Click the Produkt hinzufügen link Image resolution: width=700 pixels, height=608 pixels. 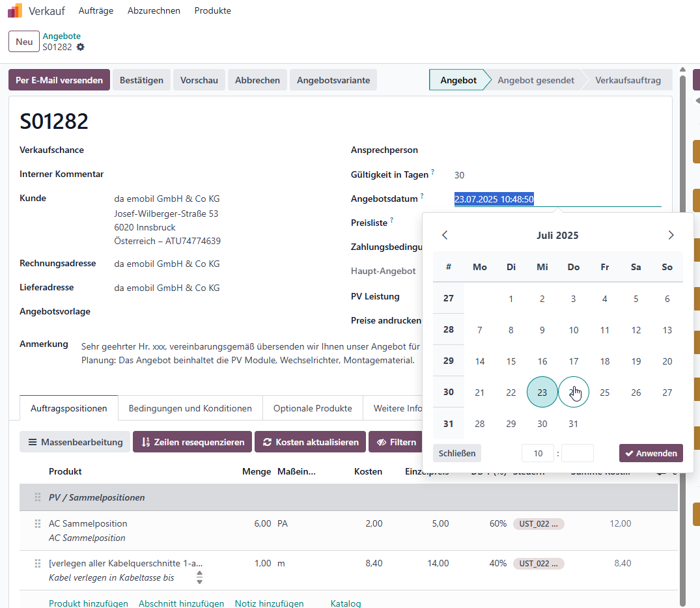(89, 603)
